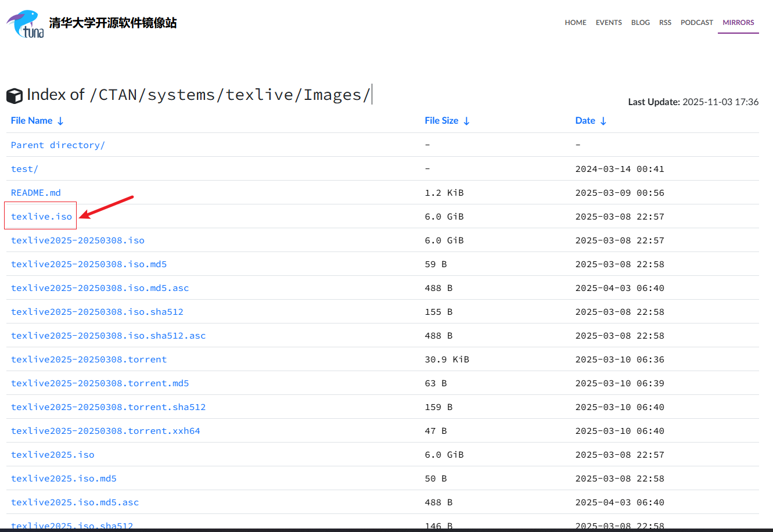This screenshot has width=773, height=532.
Task: Click the 155 B size of iso.sha512
Action: (438, 312)
